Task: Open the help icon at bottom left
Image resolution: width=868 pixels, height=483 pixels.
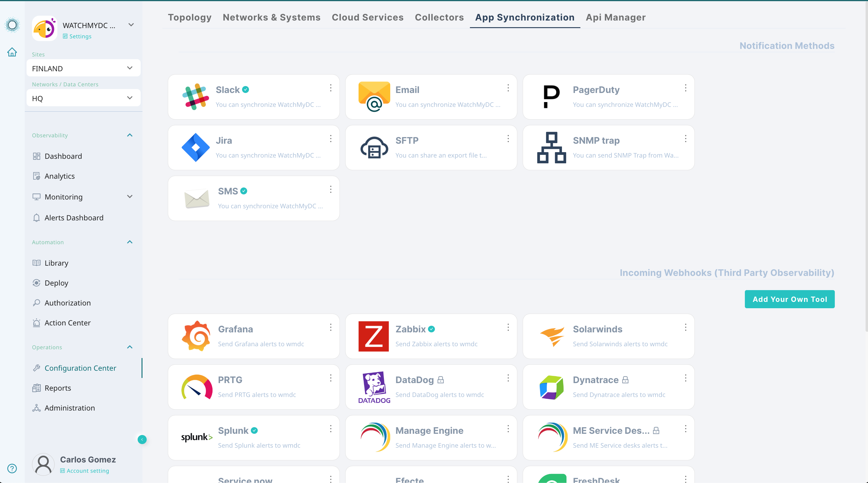Action: [12, 468]
